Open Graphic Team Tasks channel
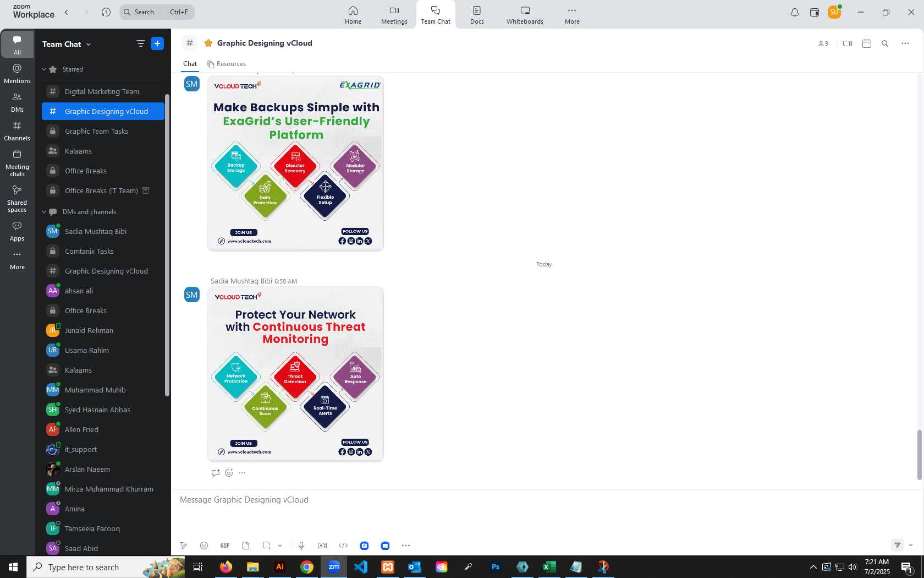Screen dimensions: 924x578 [x=103, y=131]
